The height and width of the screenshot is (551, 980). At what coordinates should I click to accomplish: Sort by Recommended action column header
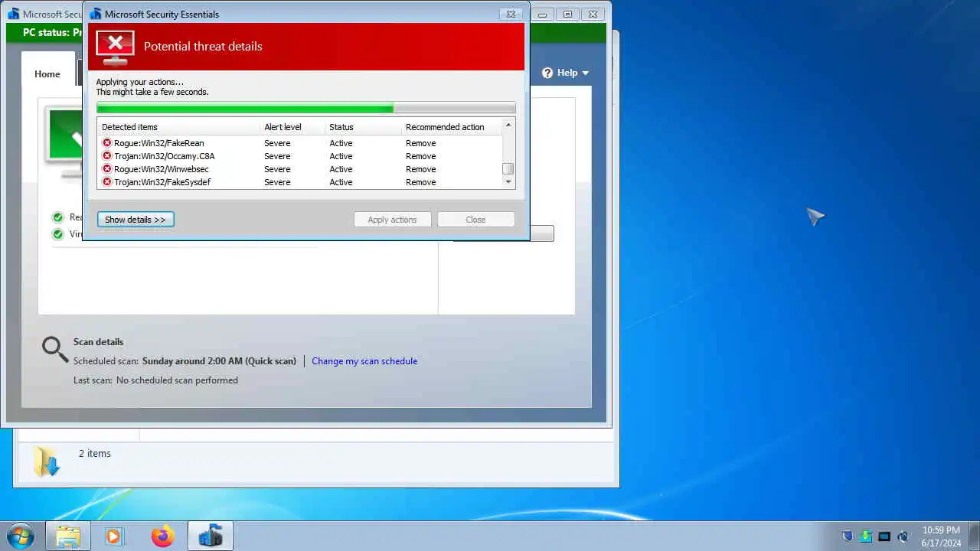(x=451, y=127)
